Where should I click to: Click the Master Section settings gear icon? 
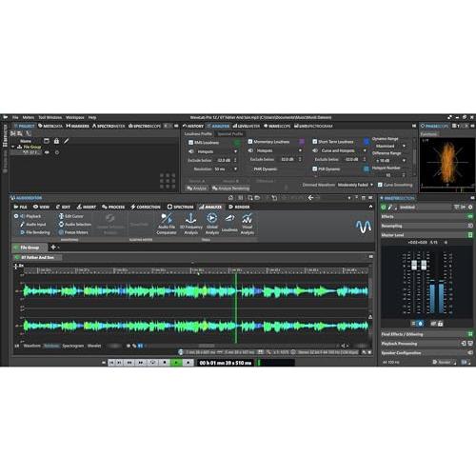(470, 207)
